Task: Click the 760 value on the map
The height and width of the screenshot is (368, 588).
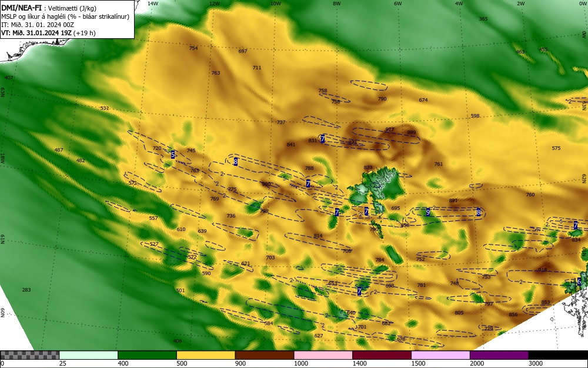Action: tap(530, 195)
